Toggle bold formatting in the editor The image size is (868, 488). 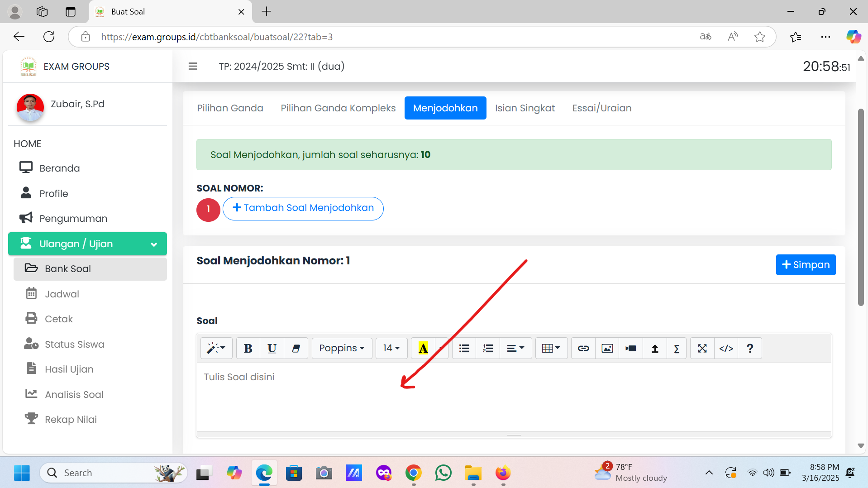(x=248, y=348)
